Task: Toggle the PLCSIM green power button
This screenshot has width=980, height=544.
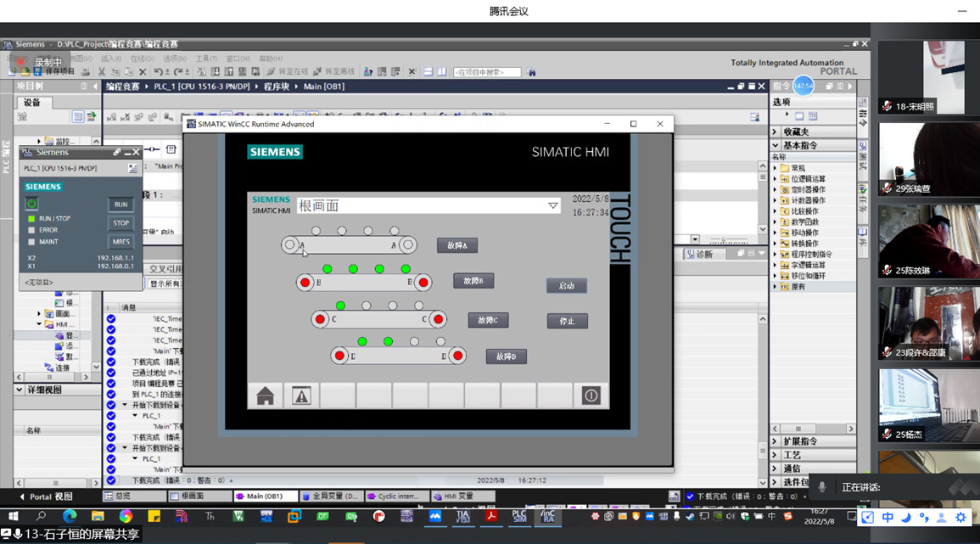Action: 31,204
